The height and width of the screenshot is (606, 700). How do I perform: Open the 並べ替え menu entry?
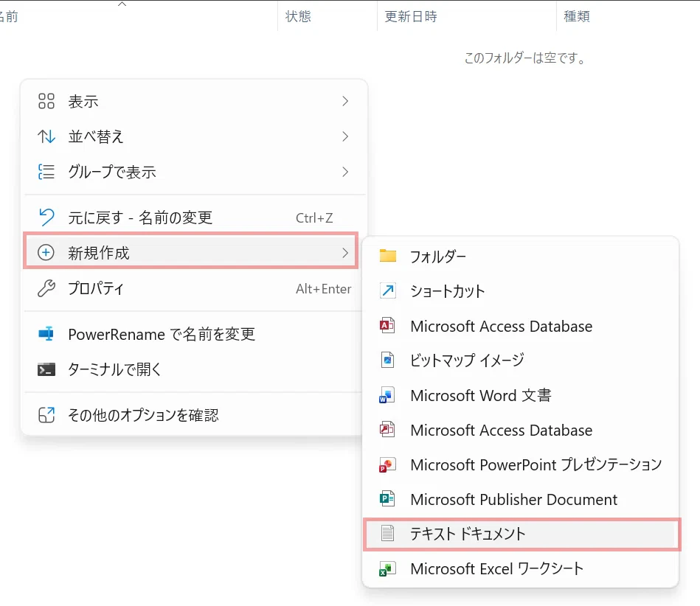pos(194,136)
